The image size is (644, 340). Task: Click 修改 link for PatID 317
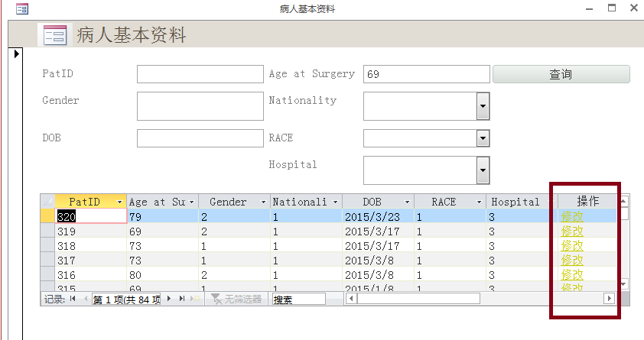[572, 260]
